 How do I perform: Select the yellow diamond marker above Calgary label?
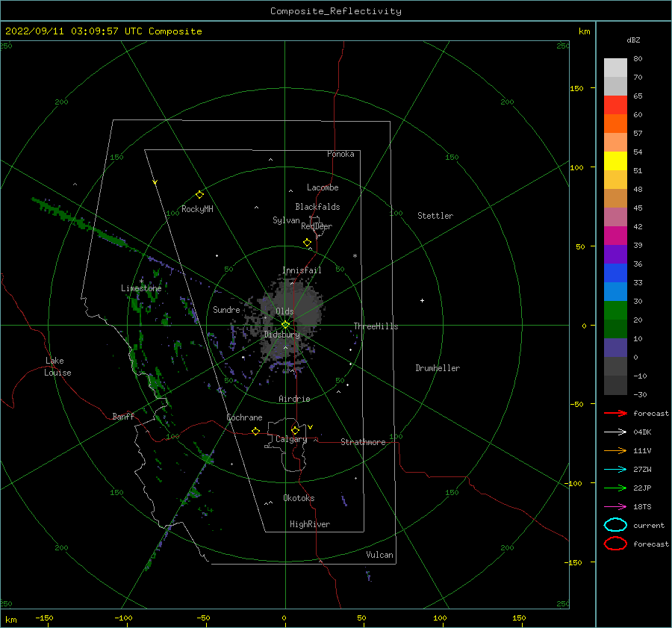(x=295, y=430)
